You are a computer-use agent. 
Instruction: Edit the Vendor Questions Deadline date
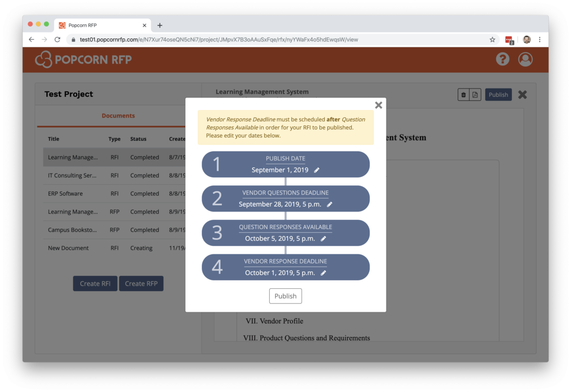(330, 204)
